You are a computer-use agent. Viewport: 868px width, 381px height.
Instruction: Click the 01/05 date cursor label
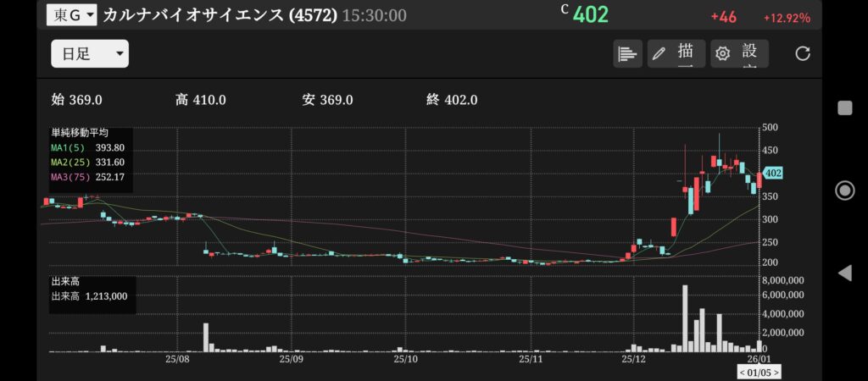759,372
